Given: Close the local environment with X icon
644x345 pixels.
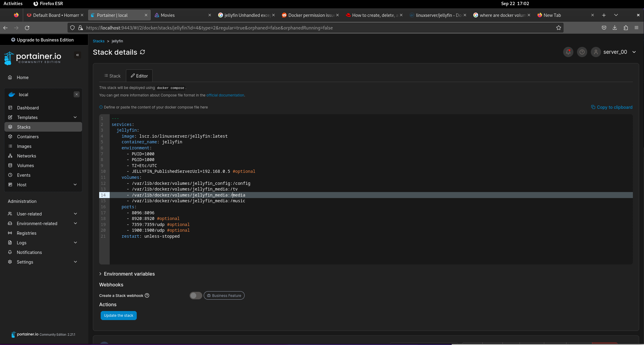Looking at the screenshot, I should [x=77, y=94].
